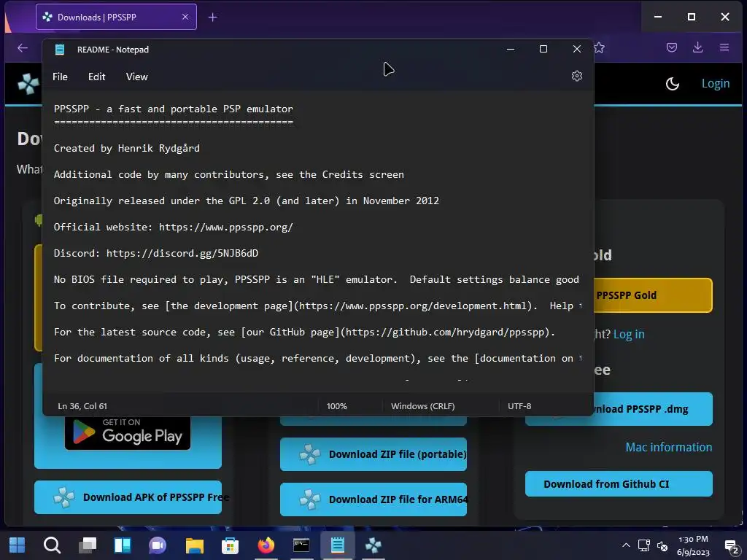747x560 pixels.
Task: Open Windows Search from the taskbar
Action: [52, 545]
